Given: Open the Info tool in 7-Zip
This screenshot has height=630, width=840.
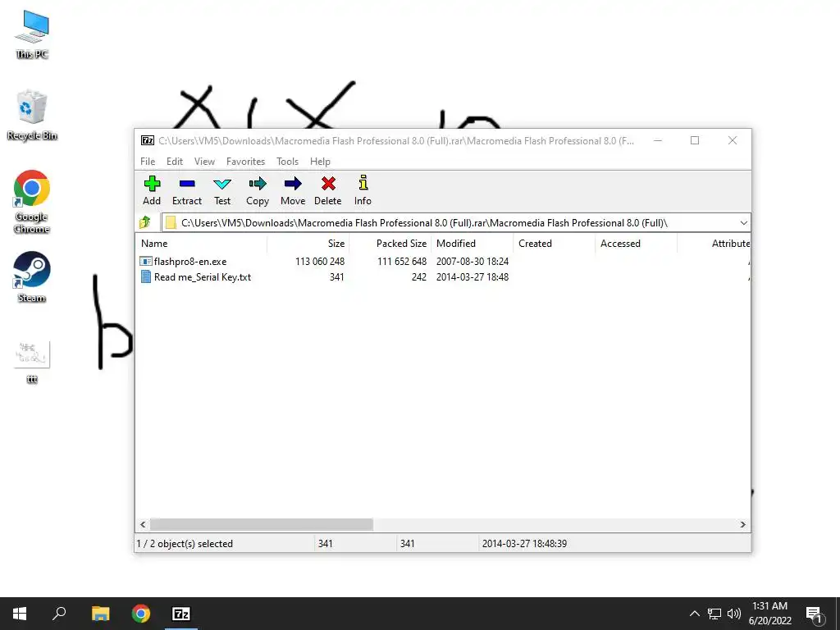Looking at the screenshot, I should tap(363, 190).
